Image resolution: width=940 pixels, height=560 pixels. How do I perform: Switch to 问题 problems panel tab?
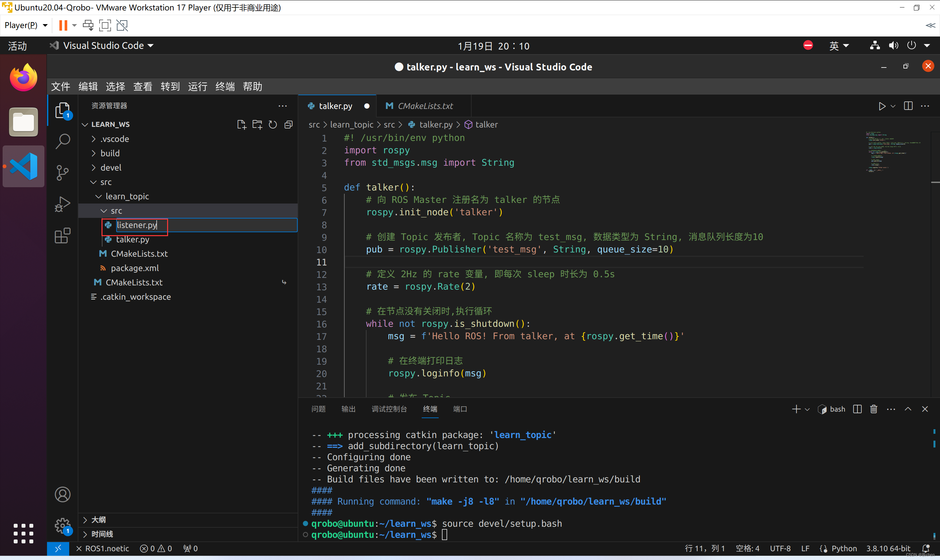(x=319, y=409)
